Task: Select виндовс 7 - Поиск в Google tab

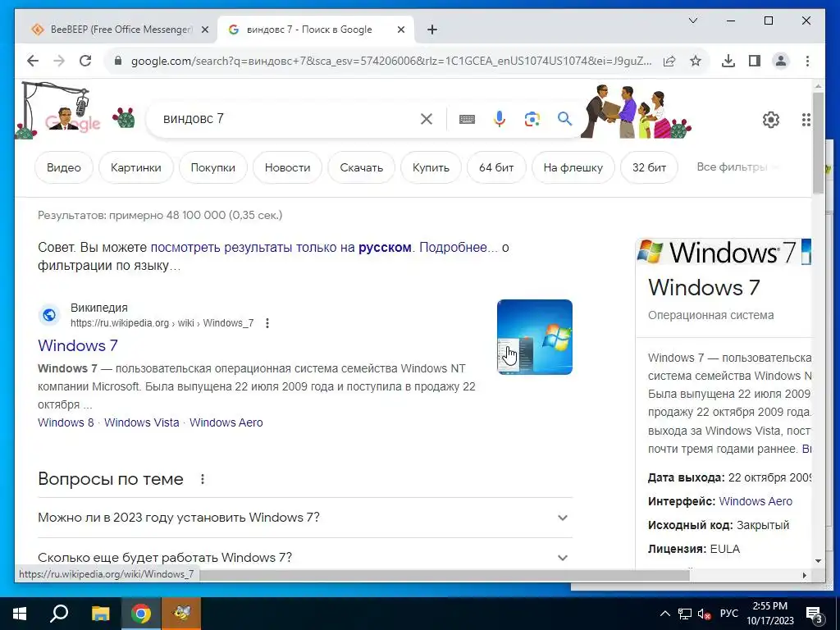Action: 309,30
